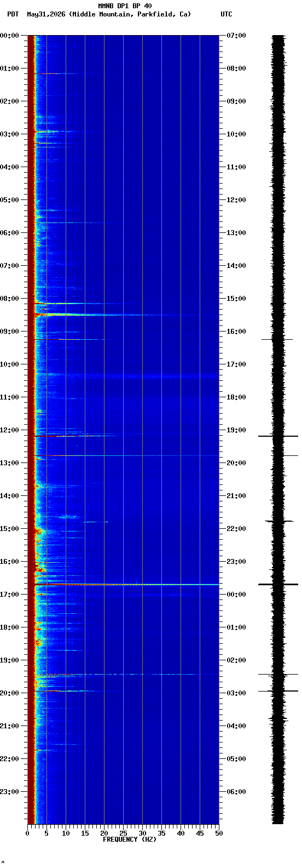Click the "FREQUENCY (HZ)" axis label
Screen dimensions: 302x868
pos(130,840)
